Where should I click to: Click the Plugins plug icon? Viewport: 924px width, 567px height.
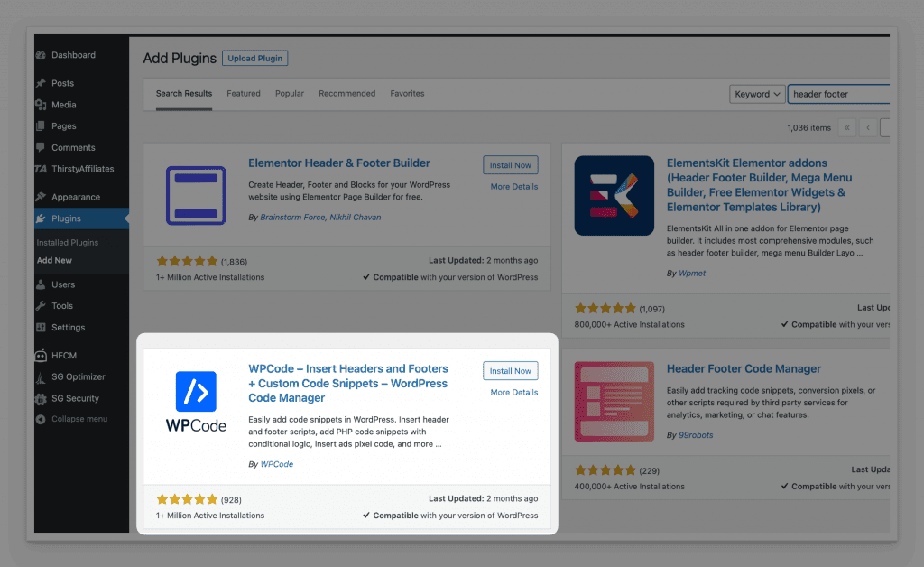[41, 218]
